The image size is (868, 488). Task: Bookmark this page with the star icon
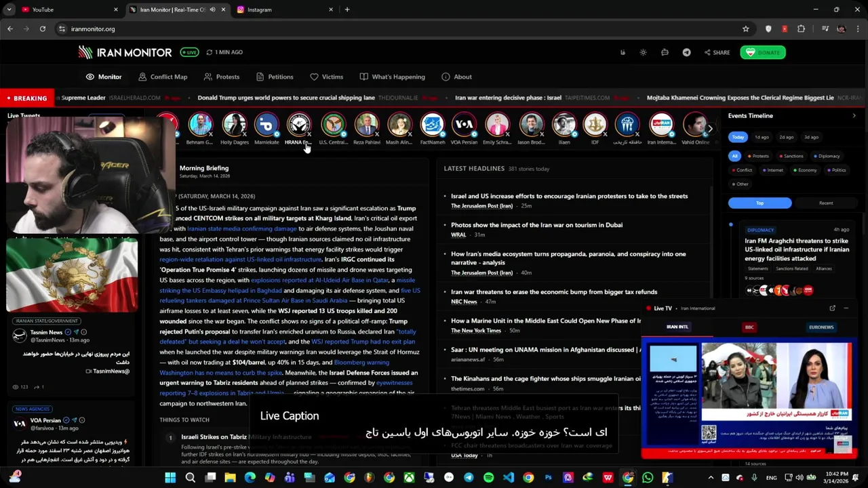tap(745, 28)
